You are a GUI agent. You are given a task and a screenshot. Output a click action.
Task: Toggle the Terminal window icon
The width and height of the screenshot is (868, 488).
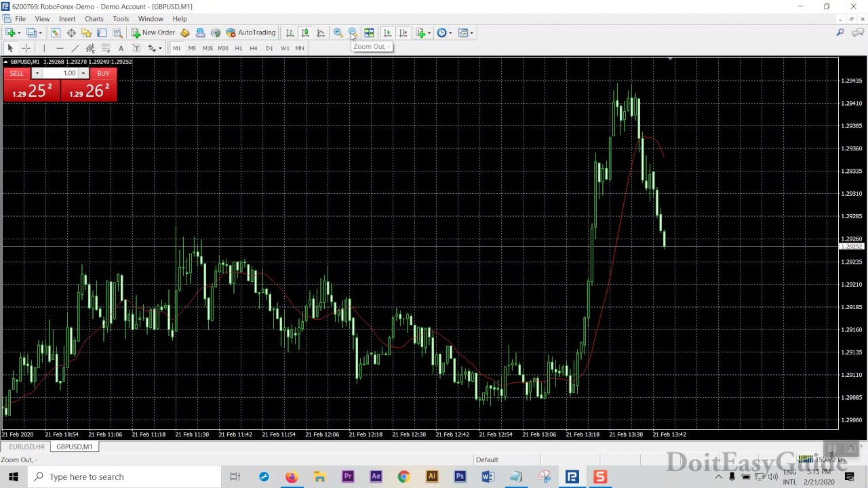point(102,33)
